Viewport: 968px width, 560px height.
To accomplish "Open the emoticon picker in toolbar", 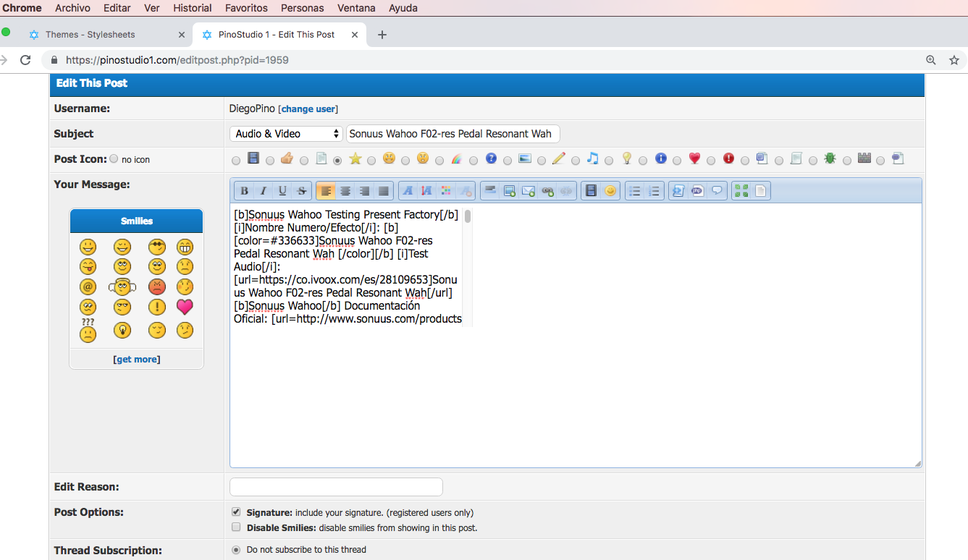I will coord(610,191).
